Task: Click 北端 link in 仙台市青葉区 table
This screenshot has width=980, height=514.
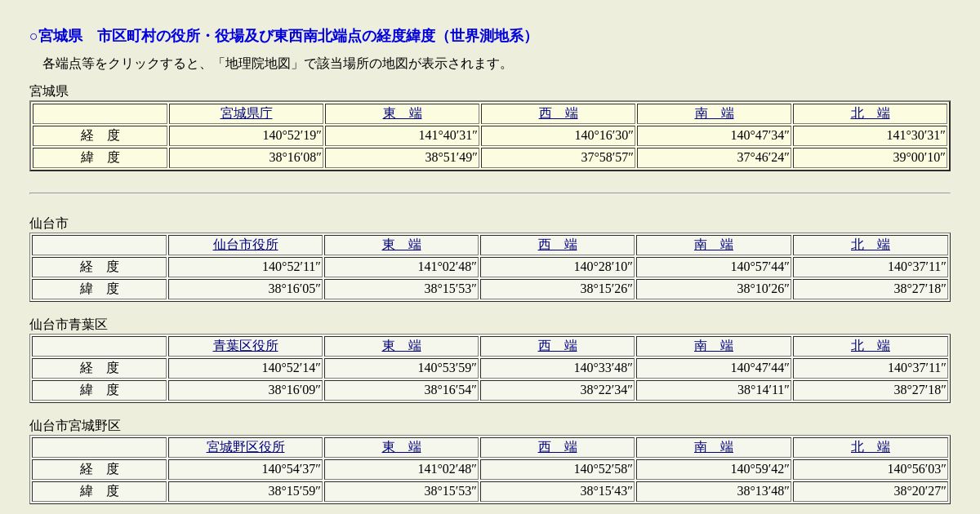Action: 871,346
